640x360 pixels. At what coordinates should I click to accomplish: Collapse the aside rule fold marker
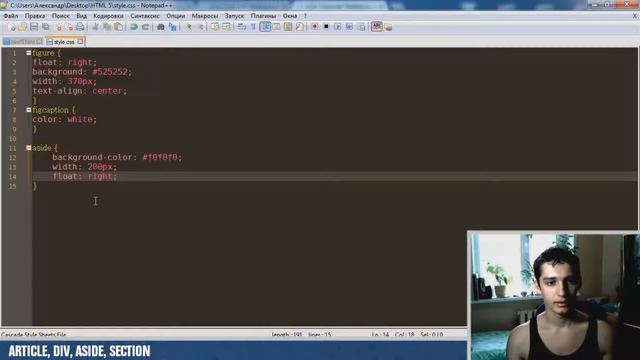click(x=29, y=148)
